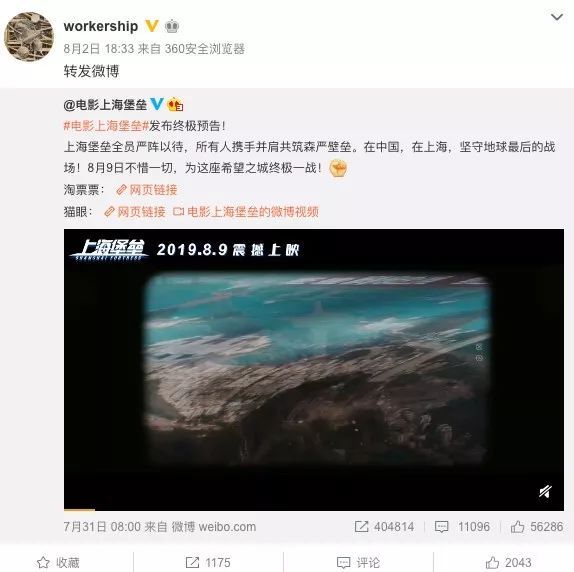Open workership profile avatar
Screen dimensions: 574x572
tap(29, 37)
